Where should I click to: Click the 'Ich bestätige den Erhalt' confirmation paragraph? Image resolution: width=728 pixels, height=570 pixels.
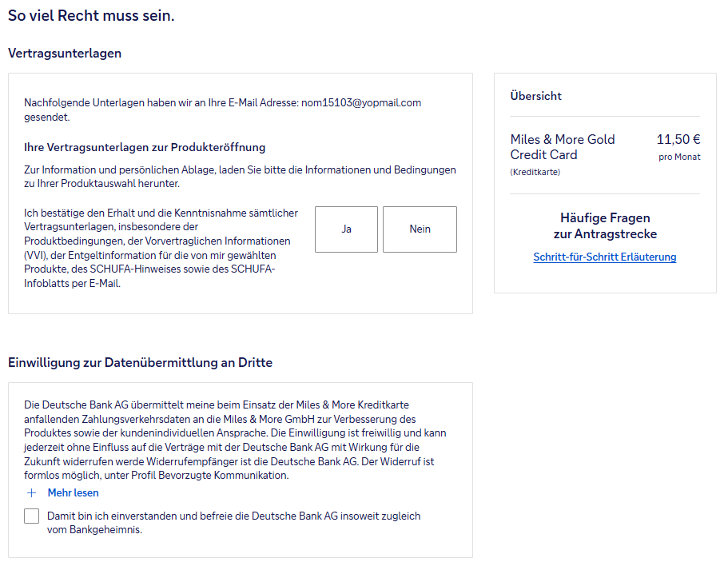point(160,248)
